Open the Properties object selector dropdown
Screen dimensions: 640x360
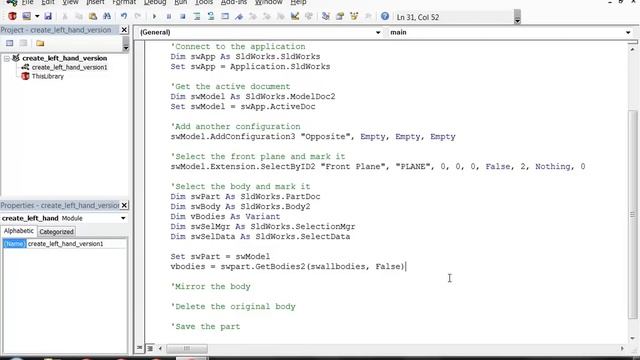click(123, 218)
